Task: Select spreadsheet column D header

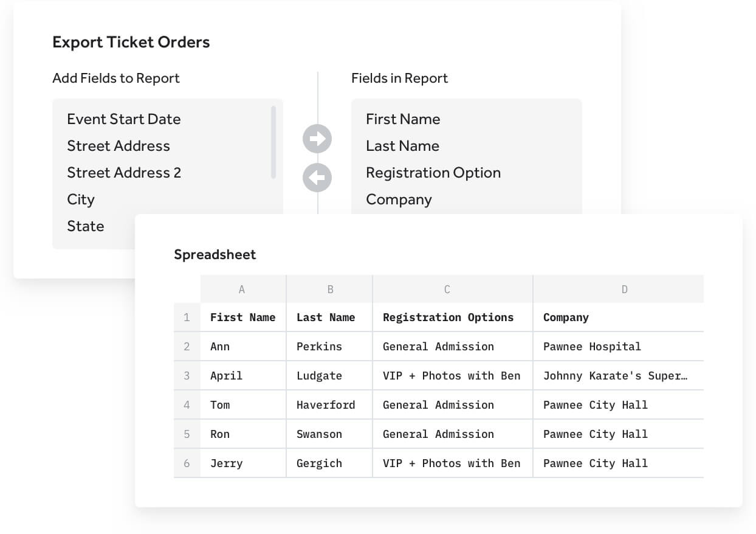Action: click(x=625, y=290)
